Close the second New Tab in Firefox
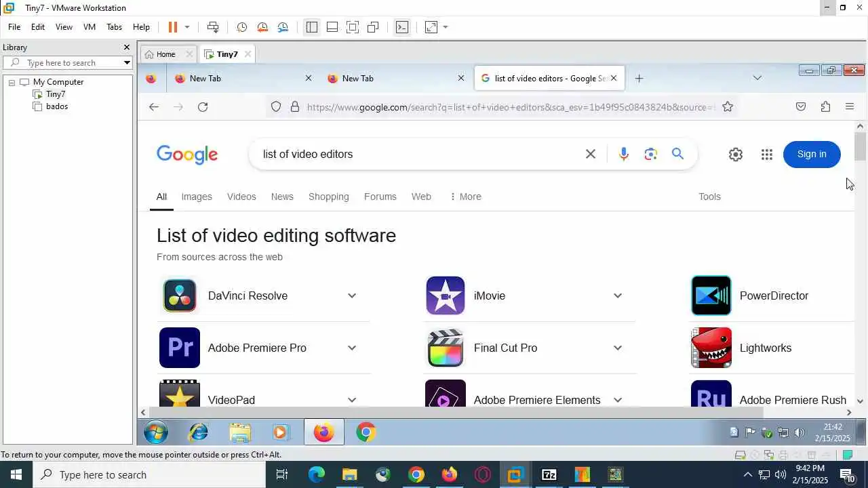Screen dimensions: 868x488 pyautogui.click(x=461, y=79)
